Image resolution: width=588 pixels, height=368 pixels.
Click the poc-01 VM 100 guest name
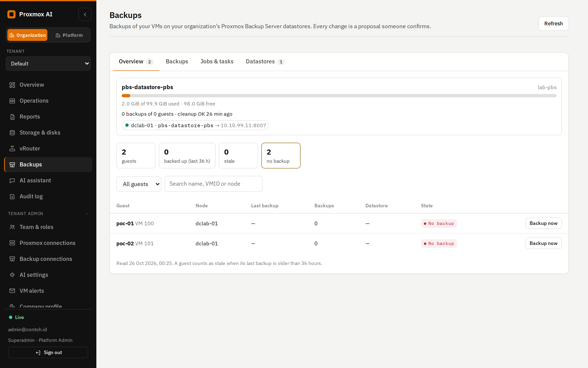pyautogui.click(x=135, y=223)
